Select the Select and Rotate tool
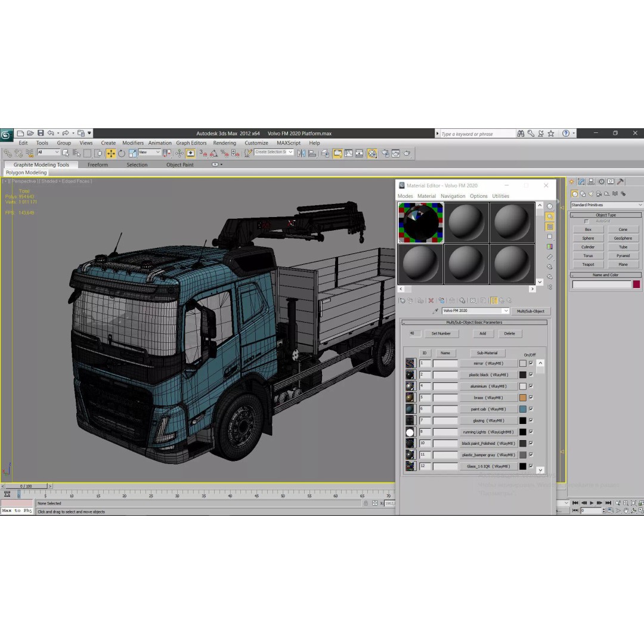 pos(122,153)
